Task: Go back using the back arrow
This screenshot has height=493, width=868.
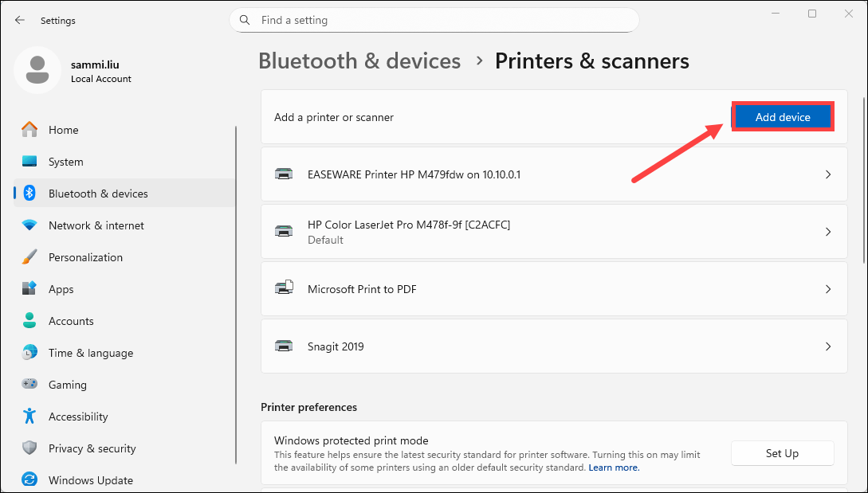Action: pyautogui.click(x=20, y=20)
